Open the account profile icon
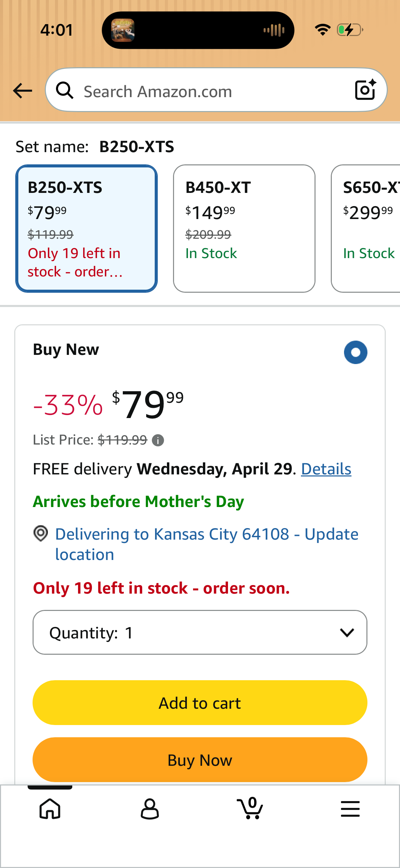Image resolution: width=400 pixels, height=868 pixels. 150,809
